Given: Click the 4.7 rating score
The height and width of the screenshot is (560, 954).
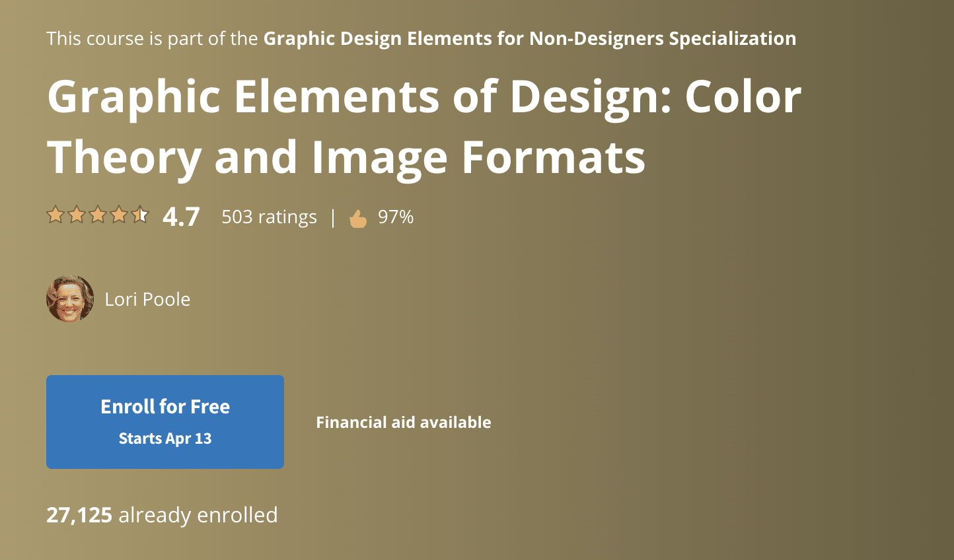Looking at the screenshot, I should (x=180, y=215).
